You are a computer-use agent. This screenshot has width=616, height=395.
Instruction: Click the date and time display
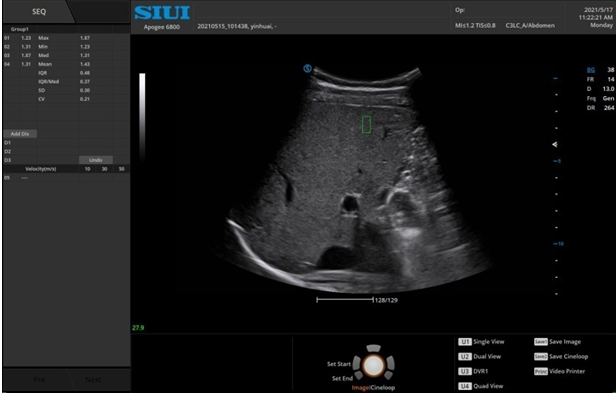click(596, 18)
